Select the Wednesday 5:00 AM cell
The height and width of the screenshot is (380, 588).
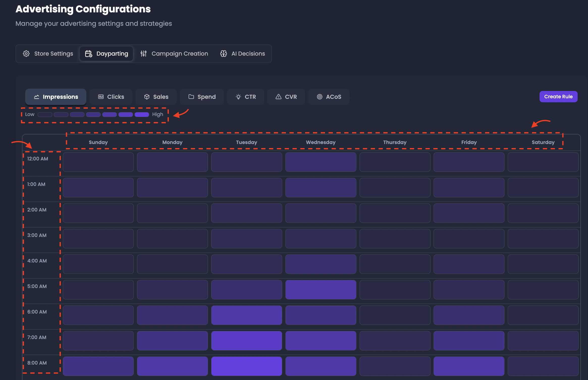pyautogui.click(x=321, y=290)
